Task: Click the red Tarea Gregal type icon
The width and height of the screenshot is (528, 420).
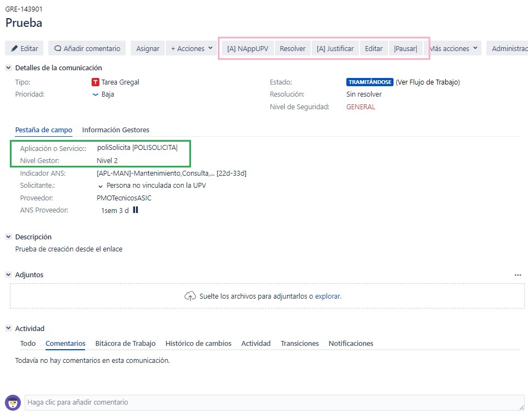Action: point(96,82)
